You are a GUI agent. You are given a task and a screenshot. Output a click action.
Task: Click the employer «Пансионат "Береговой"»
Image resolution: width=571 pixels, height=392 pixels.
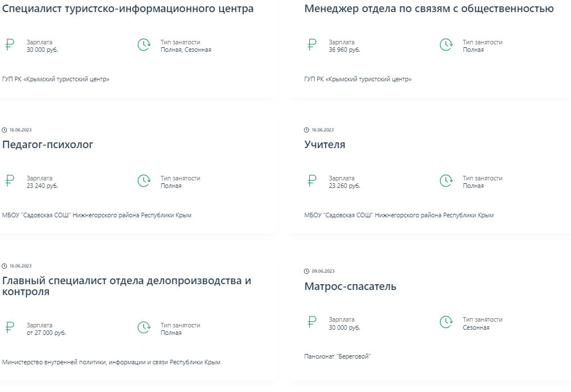[337, 355]
